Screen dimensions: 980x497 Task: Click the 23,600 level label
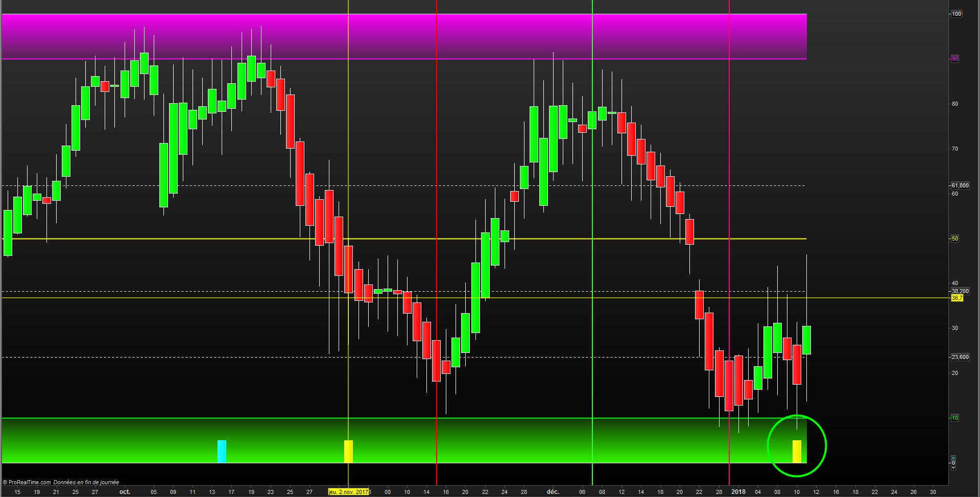click(960, 357)
